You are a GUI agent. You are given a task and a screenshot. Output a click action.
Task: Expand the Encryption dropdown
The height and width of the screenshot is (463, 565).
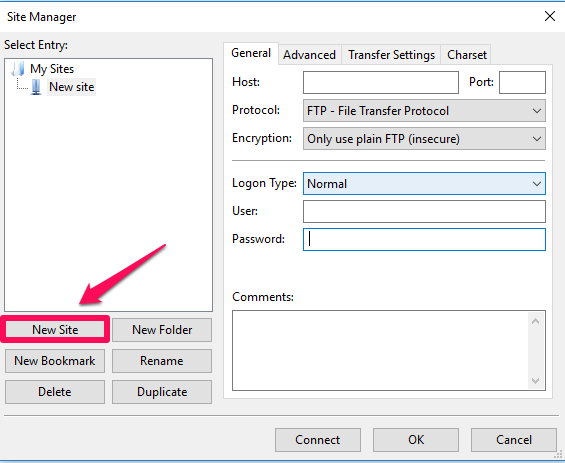point(424,139)
